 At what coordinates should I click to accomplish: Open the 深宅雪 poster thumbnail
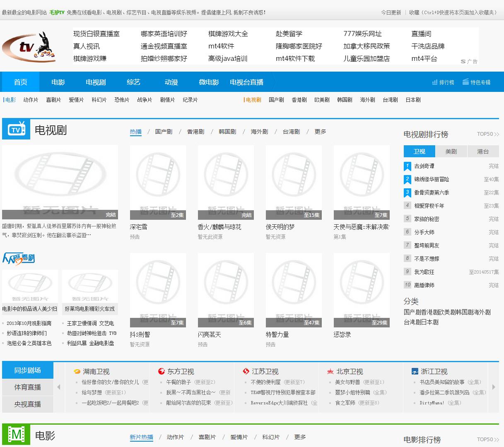(x=158, y=182)
